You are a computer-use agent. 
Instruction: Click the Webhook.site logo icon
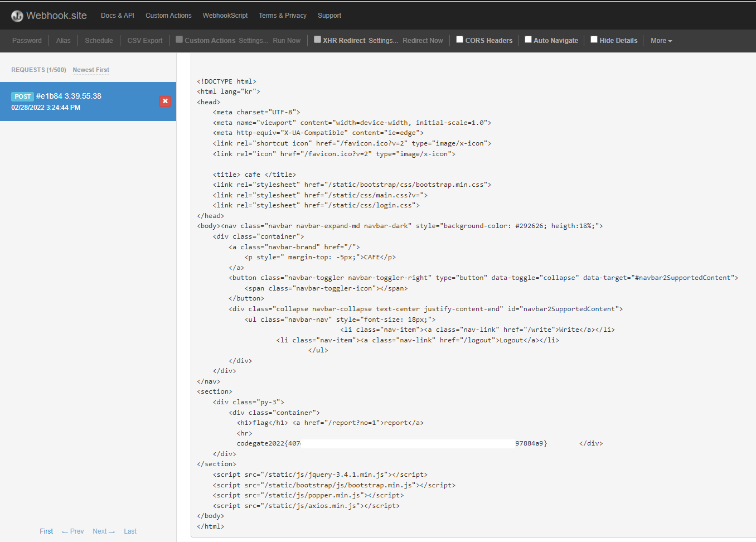tap(17, 16)
